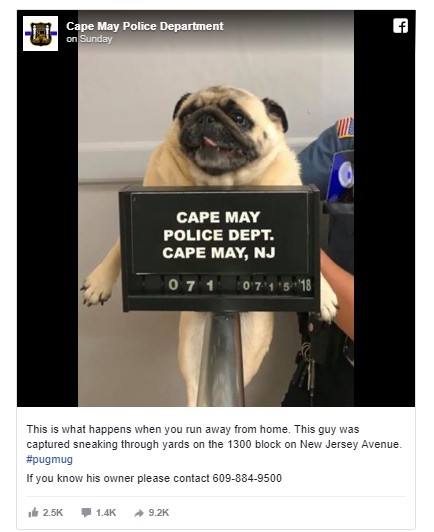Image resolution: width=434 pixels, height=532 pixels.
Task: Click the 071 booking number on the sign
Action: coord(191,285)
